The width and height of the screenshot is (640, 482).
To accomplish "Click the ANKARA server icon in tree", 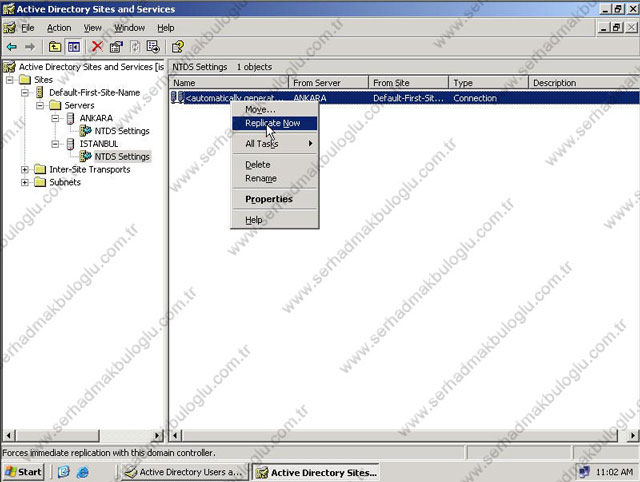I will pyautogui.click(x=71, y=118).
